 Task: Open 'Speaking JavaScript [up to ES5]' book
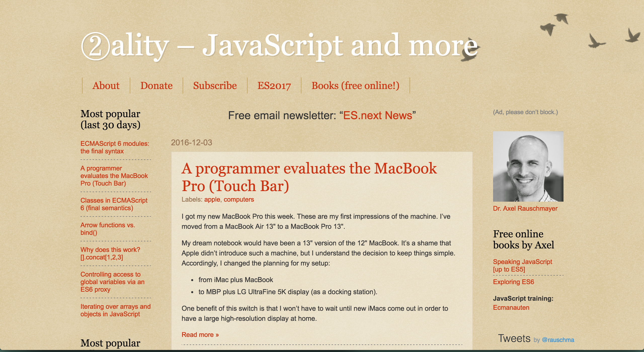pos(522,266)
